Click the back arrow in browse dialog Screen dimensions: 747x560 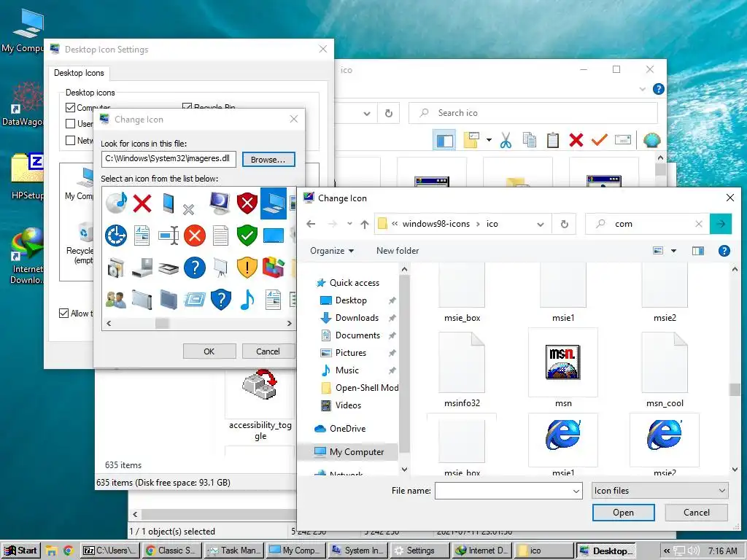(311, 224)
